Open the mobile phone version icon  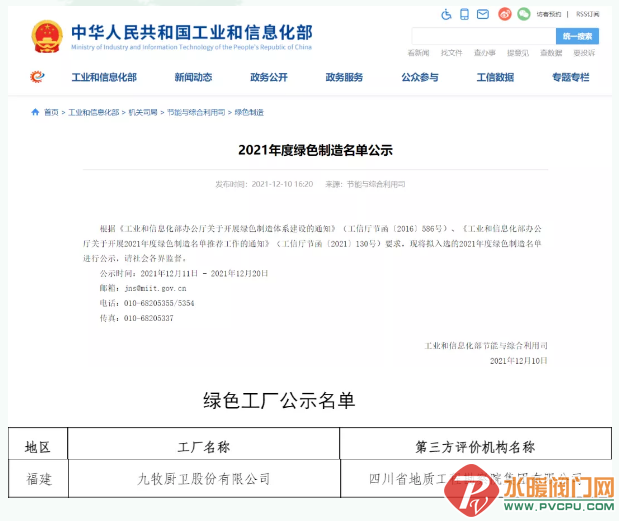click(x=464, y=15)
